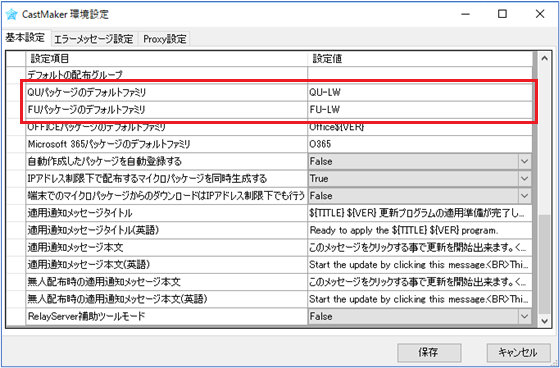Click the CastMaker star app icon
Viewport: 560px width, 368px height.
pos(11,14)
